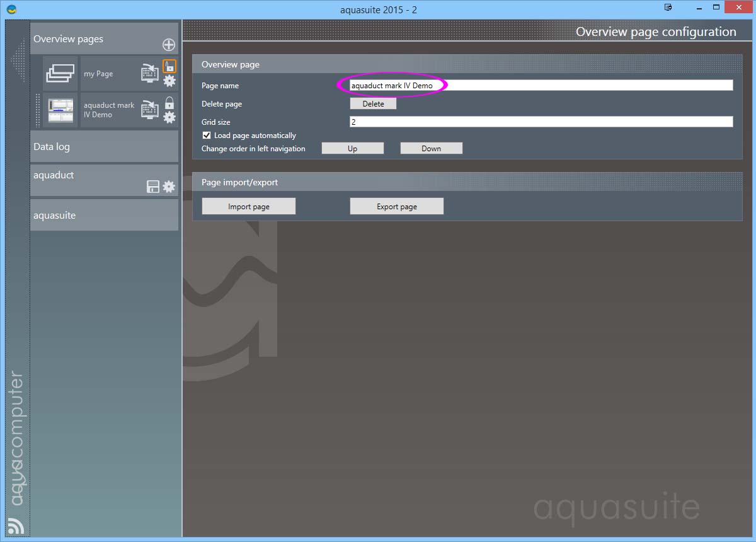The image size is (756, 542).
Task: Toggle the unlocked padlock for my Page
Action: 169,66
